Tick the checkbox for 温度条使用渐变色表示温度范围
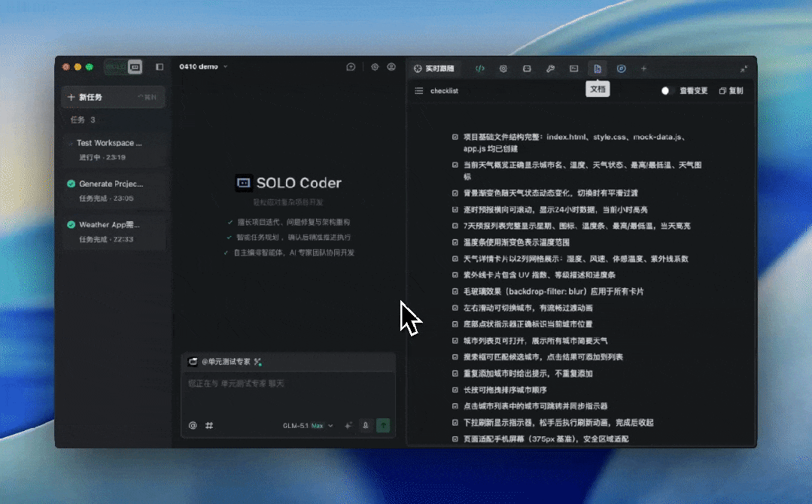The height and width of the screenshot is (504, 812). pos(455,242)
